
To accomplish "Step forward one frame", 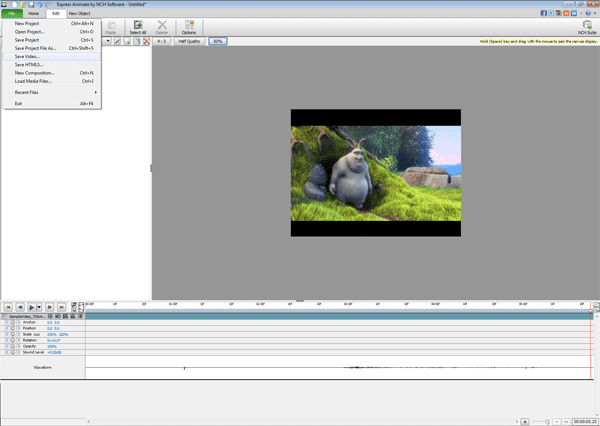I will (x=49, y=307).
